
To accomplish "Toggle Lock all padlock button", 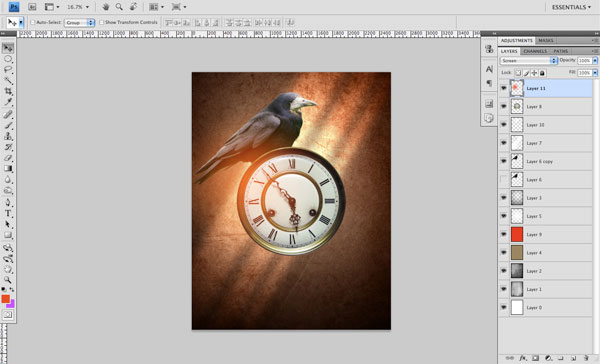I will tap(542, 73).
